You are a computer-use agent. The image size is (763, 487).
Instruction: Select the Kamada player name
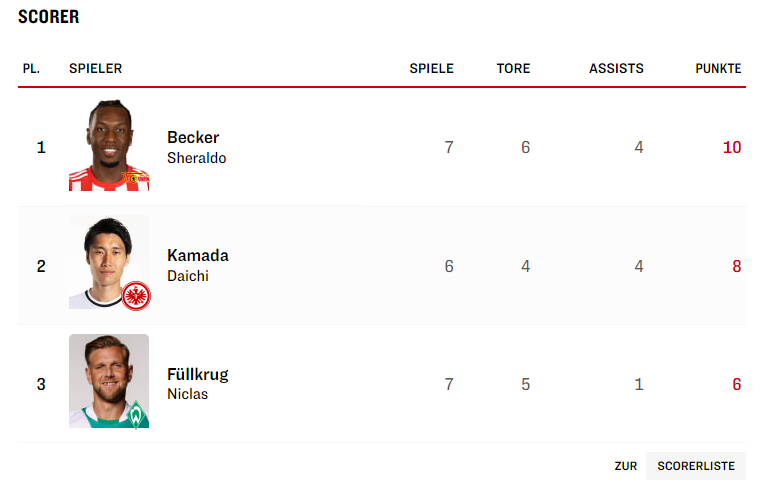197,255
